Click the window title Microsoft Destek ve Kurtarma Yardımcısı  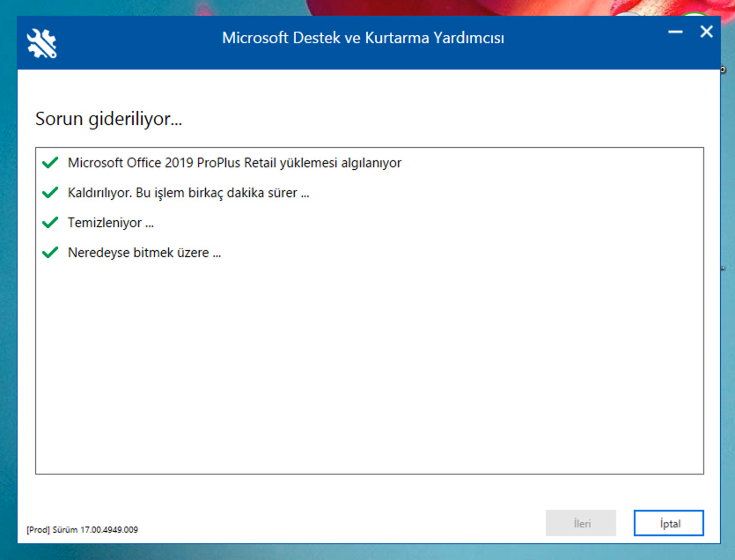pos(363,38)
